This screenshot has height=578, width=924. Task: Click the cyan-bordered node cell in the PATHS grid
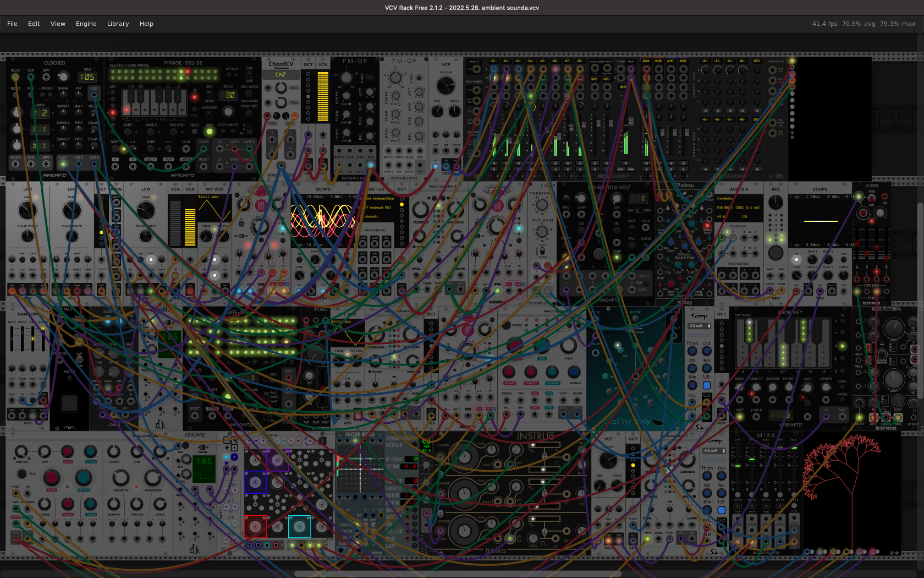pyautogui.click(x=299, y=527)
